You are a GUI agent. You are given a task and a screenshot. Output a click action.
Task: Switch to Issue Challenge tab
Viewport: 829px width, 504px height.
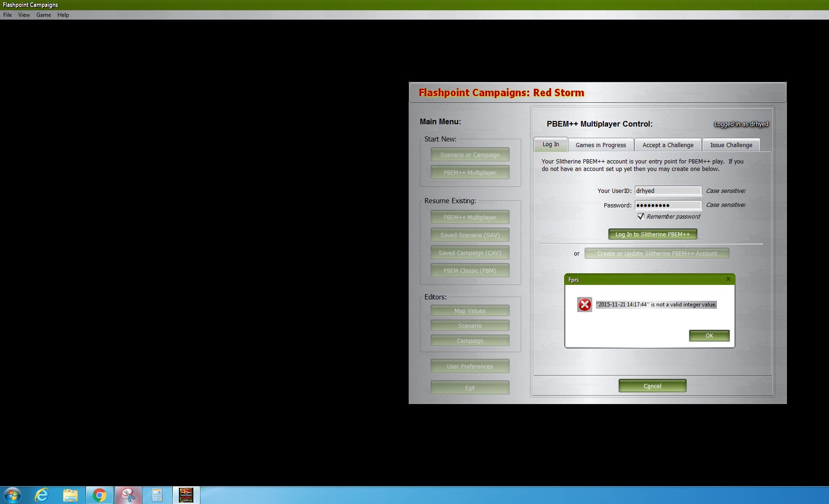tap(731, 145)
